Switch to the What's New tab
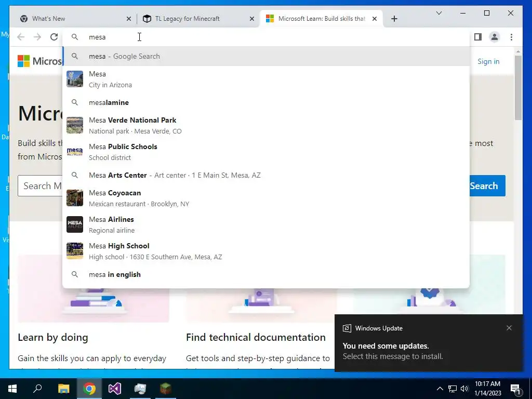This screenshot has width=532, height=399. point(76,19)
